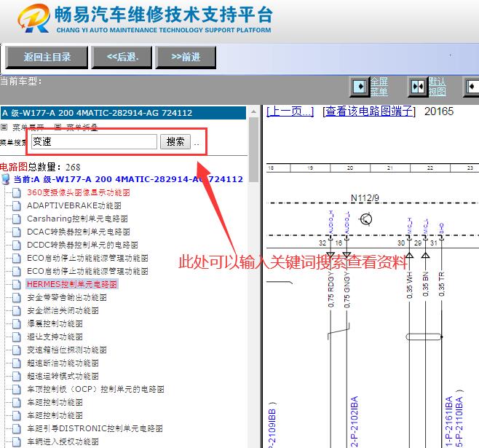The image size is (479, 448).
Task: Click the icon next to 菜单展开
Action: [x=4, y=127]
